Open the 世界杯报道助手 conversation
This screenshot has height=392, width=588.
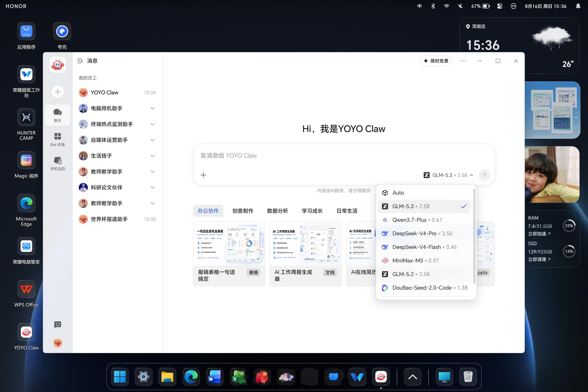(x=117, y=219)
